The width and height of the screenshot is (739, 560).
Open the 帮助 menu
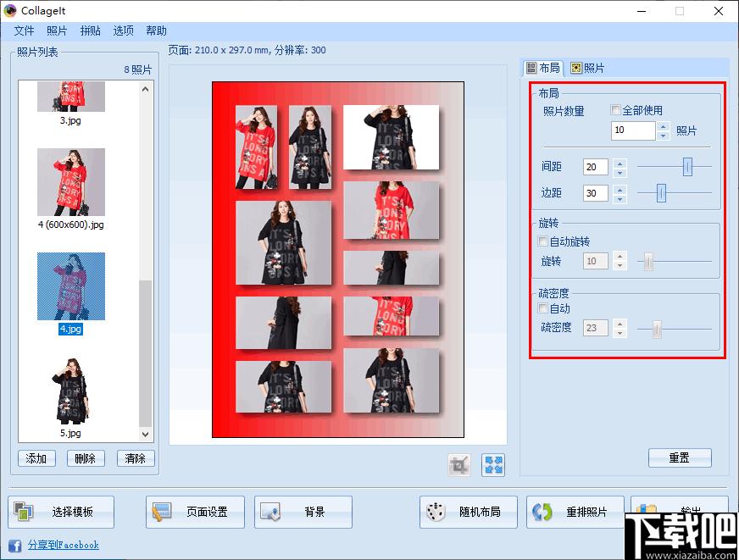point(156,30)
